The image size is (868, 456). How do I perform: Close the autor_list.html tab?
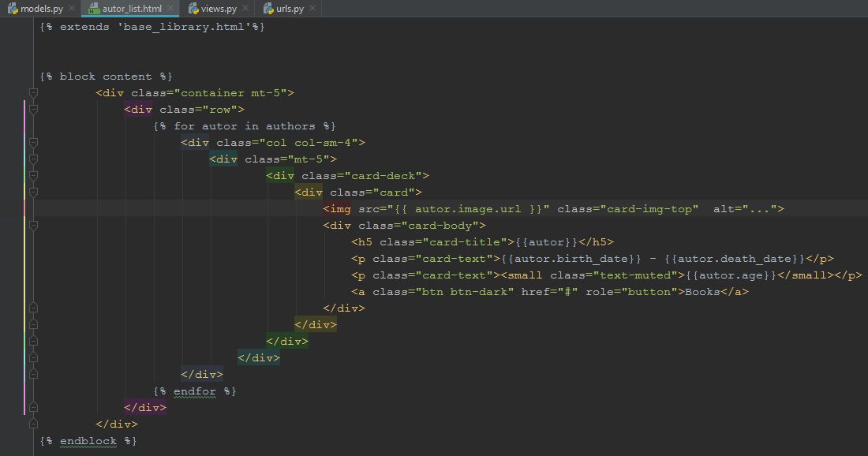pos(170,9)
